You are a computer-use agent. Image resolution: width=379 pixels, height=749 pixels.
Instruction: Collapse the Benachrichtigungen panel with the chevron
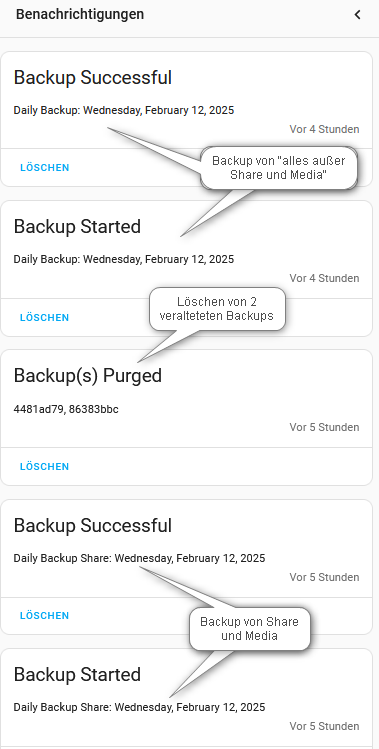tap(357, 15)
